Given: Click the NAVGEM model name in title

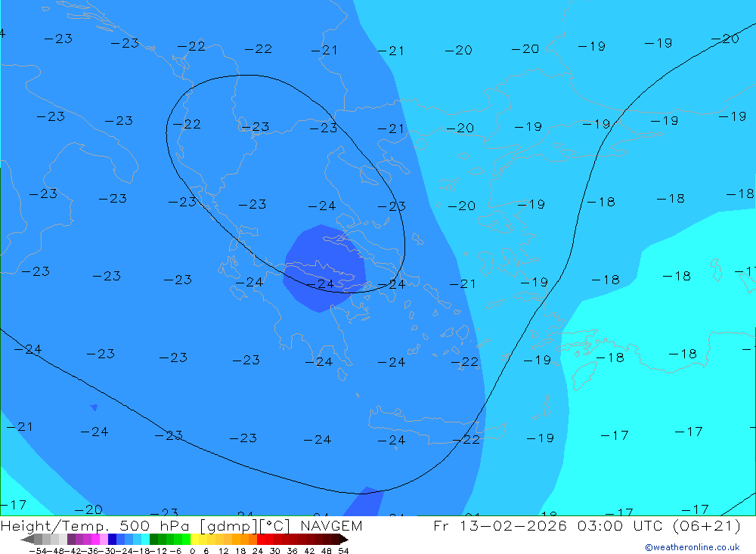Looking at the screenshot, I should (331, 525).
